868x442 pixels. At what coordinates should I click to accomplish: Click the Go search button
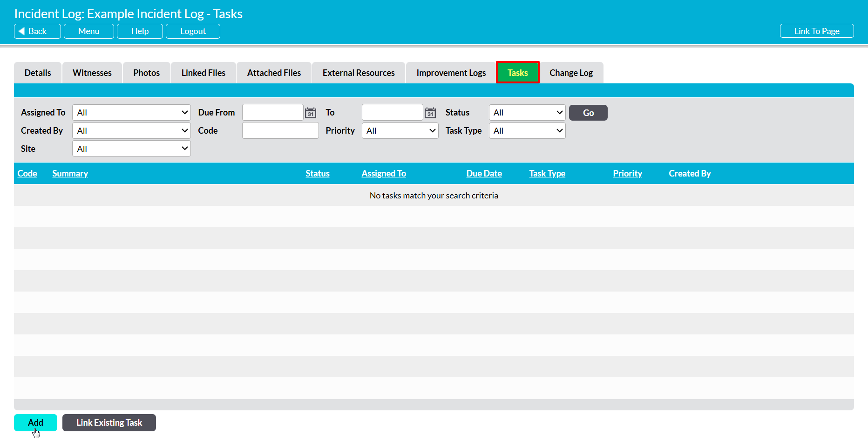(x=588, y=113)
